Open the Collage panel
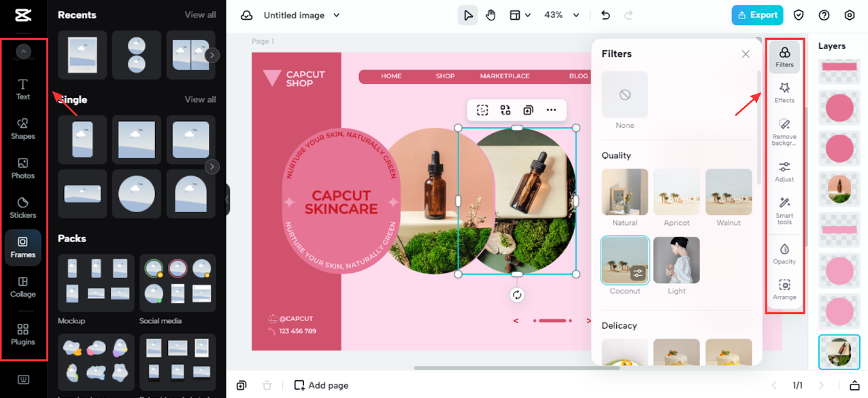 coord(23,286)
